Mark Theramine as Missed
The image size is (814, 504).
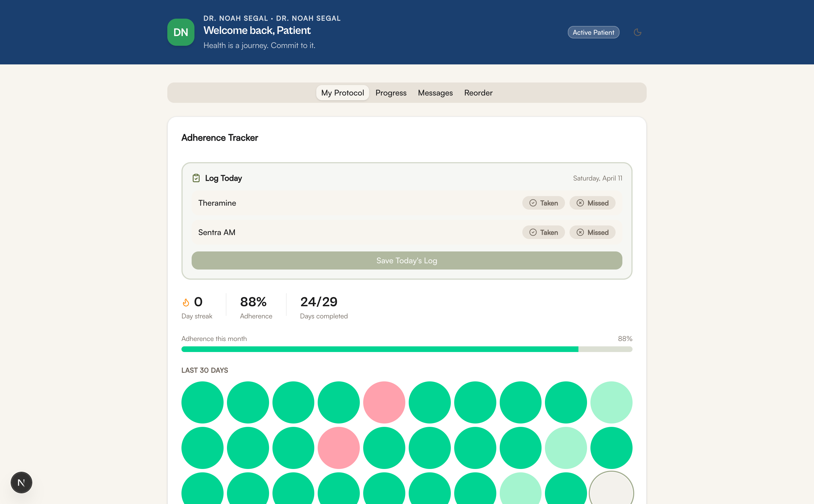pos(592,203)
